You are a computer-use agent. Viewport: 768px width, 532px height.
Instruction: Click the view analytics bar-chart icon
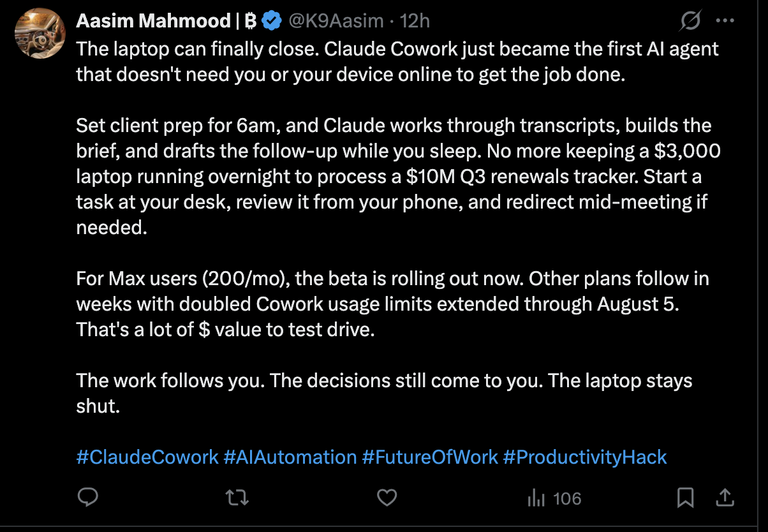click(x=536, y=498)
